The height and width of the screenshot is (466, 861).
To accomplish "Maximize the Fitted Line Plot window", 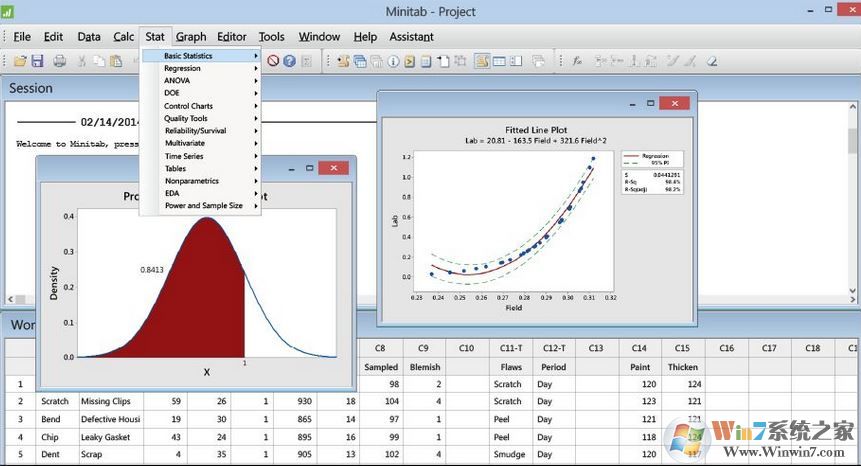I will (x=650, y=103).
